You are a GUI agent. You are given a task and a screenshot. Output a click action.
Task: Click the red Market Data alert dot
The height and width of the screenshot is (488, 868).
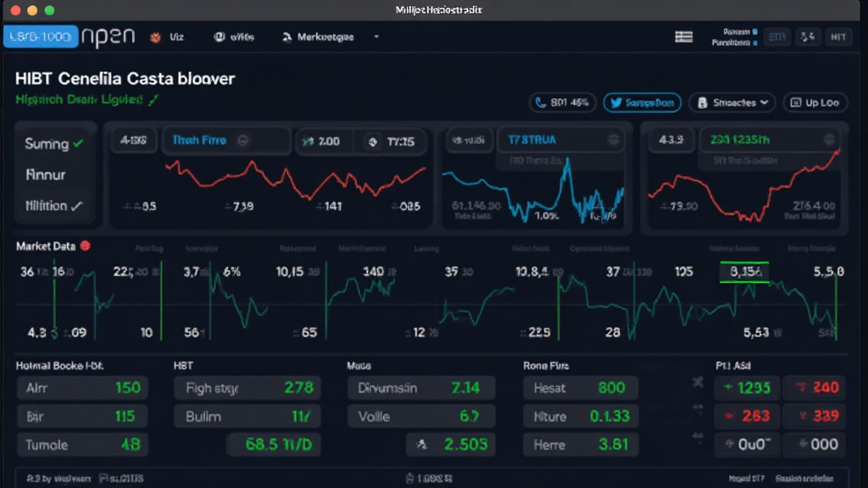coord(85,246)
